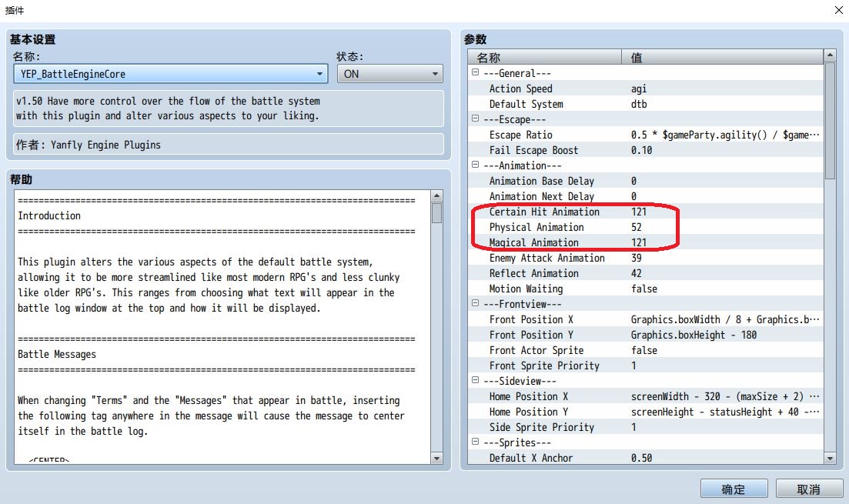Select the Animation Next Delay parameter
This screenshot has height=504, width=849.
pos(646,196)
